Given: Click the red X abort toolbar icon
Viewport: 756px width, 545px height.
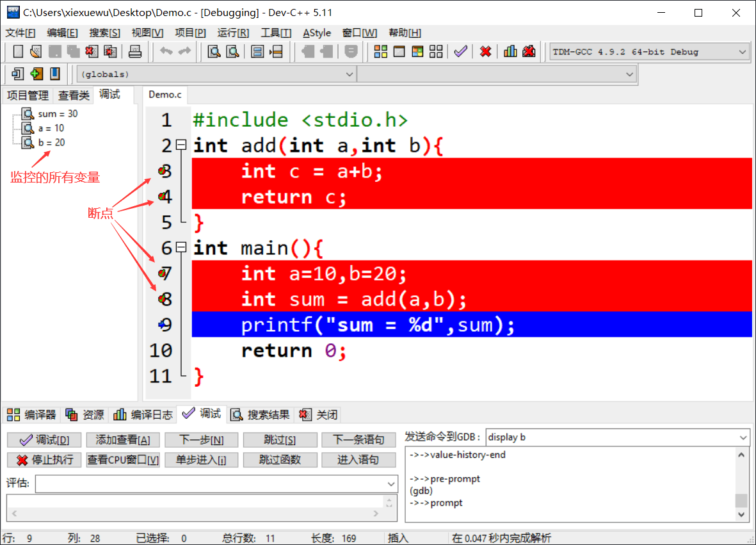Looking at the screenshot, I should (x=486, y=51).
